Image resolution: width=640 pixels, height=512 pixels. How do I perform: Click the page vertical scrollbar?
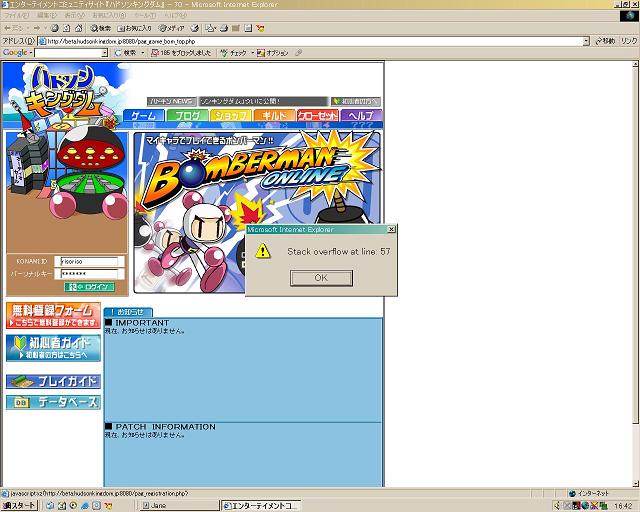pyautogui.click(x=635, y=274)
